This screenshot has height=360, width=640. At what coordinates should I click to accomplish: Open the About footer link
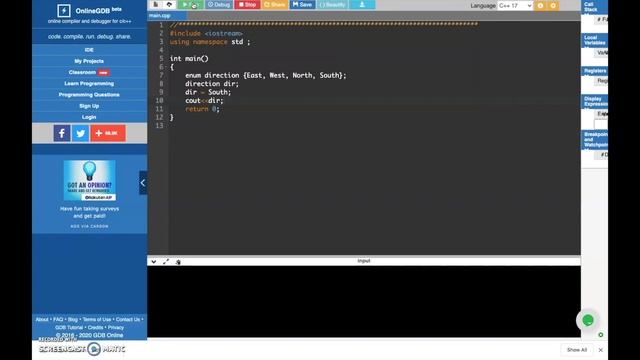(x=42, y=320)
